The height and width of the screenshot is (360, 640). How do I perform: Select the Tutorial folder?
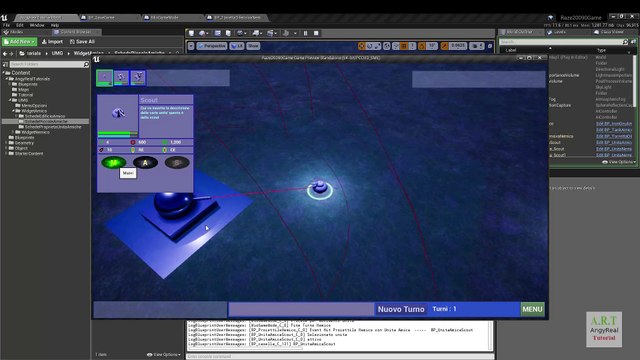coord(22,95)
